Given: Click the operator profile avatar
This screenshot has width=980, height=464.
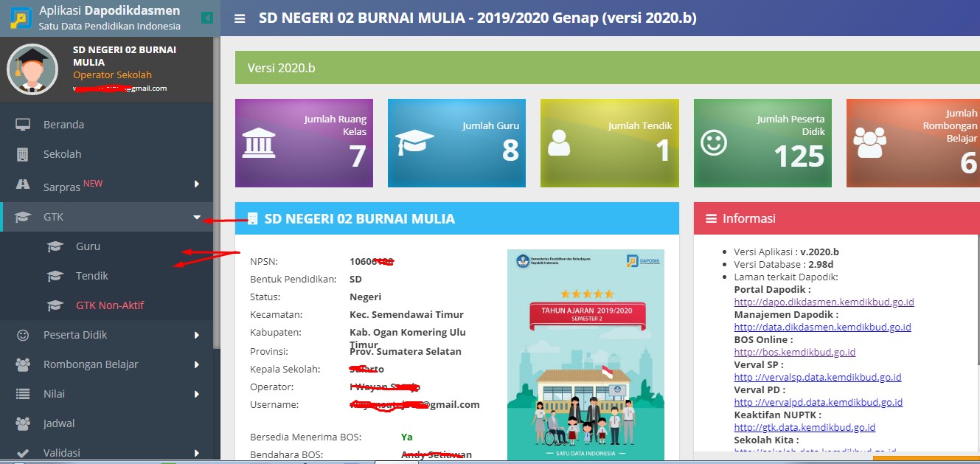Looking at the screenshot, I should 32,70.
